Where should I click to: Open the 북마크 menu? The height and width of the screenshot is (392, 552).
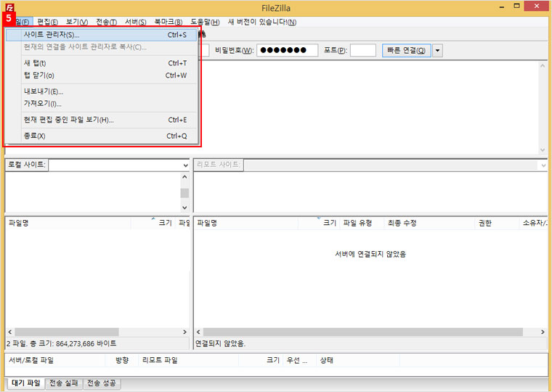tap(168, 23)
